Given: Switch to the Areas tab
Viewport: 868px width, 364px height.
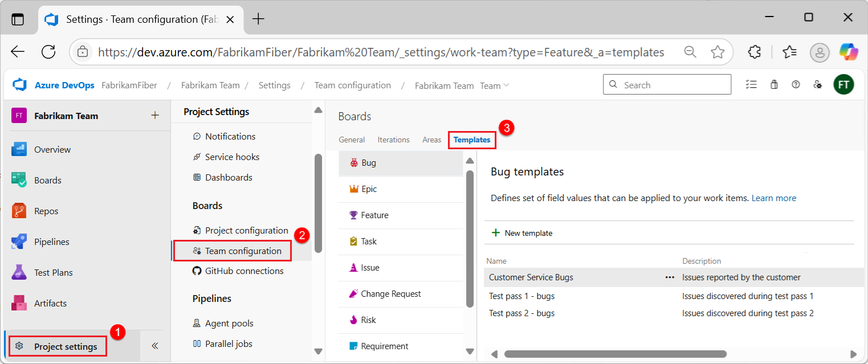Looking at the screenshot, I should coord(431,140).
